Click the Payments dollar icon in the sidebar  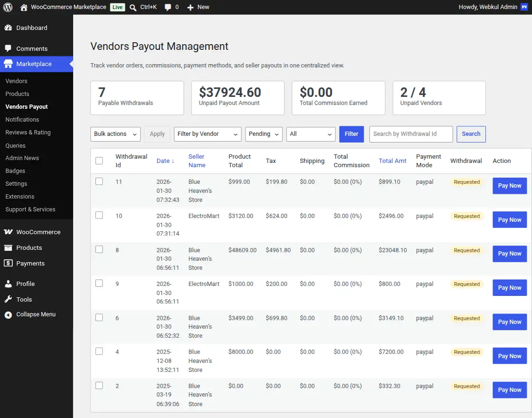pos(9,263)
